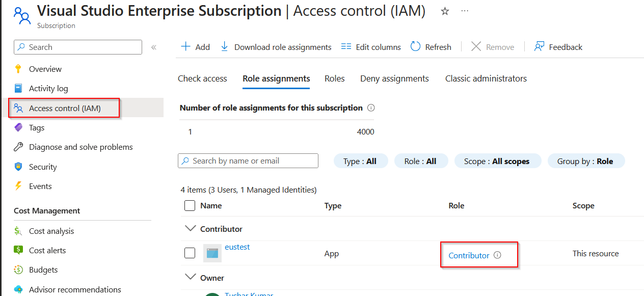The image size is (644, 296).
Task: Click the Search by name or email field
Action: (248, 161)
